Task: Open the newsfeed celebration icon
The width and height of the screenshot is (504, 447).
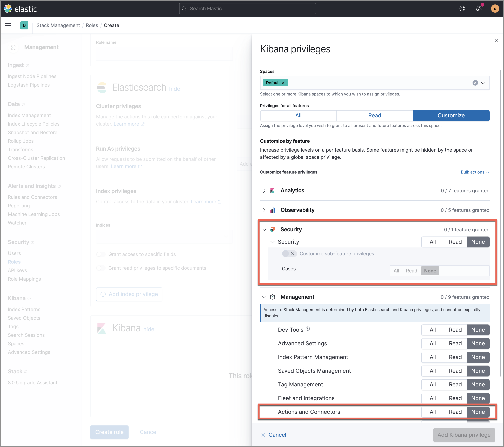Action: click(478, 9)
